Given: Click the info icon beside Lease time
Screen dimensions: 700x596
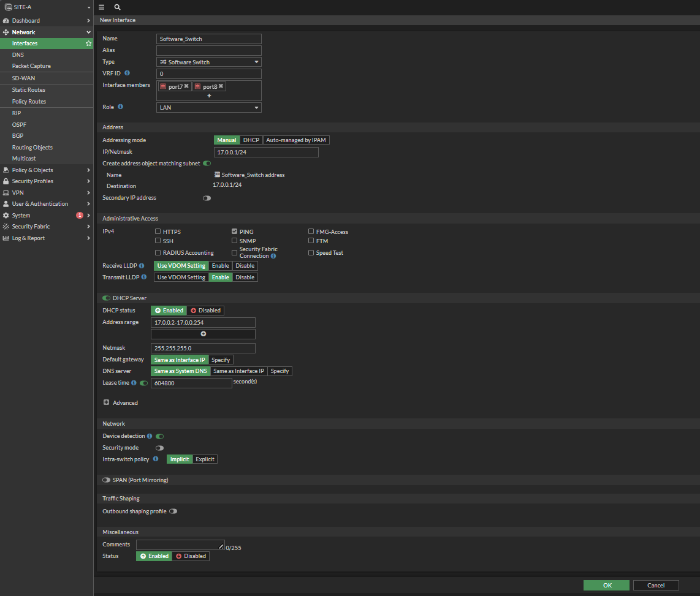Looking at the screenshot, I should click(x=134, y=382).
